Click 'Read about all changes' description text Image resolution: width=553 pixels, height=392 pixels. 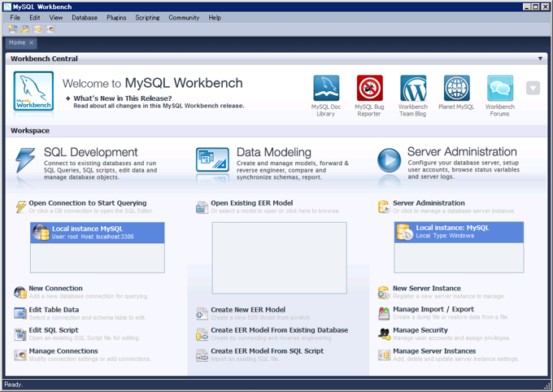[159, 106]
